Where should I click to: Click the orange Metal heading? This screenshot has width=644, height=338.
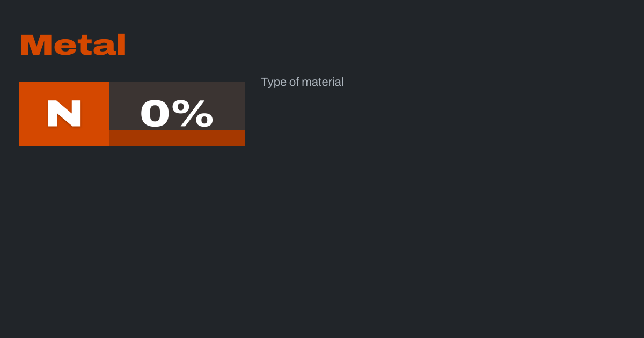pos(73,45)
